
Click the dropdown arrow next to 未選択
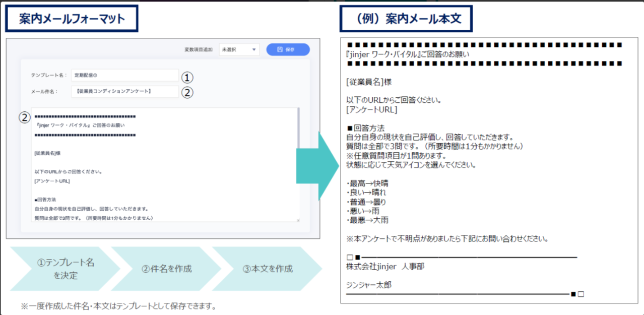pyautogui.click(x=254, y=50)
